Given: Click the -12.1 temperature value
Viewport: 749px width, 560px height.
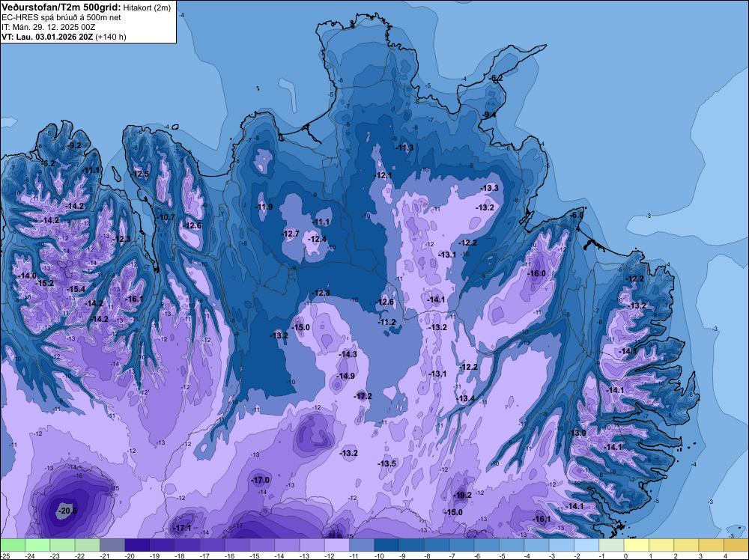Looking at the screenshot, I should coord(383,176).
